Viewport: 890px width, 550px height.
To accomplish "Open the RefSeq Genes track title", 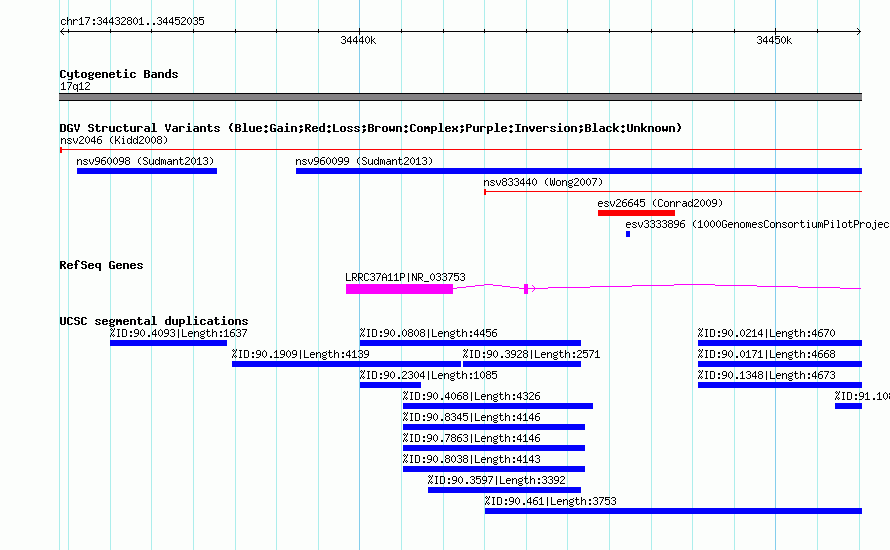I will coord(101,265).
